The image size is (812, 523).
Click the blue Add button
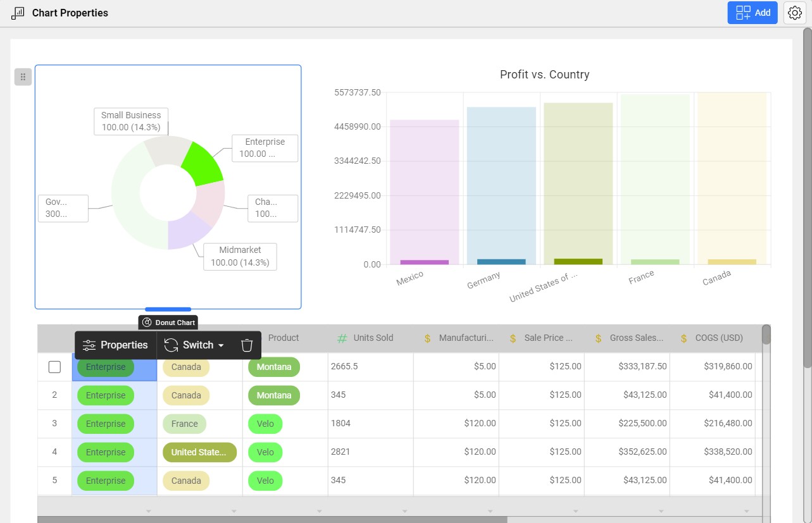(x=753, y=13)
